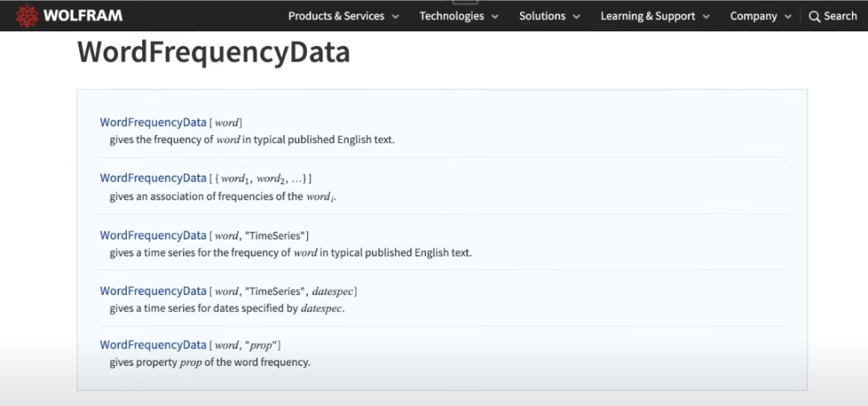Click WordFrequencyData link with datespec usage
This screenshot has height=406, width=868.
[x=153, y=290]
